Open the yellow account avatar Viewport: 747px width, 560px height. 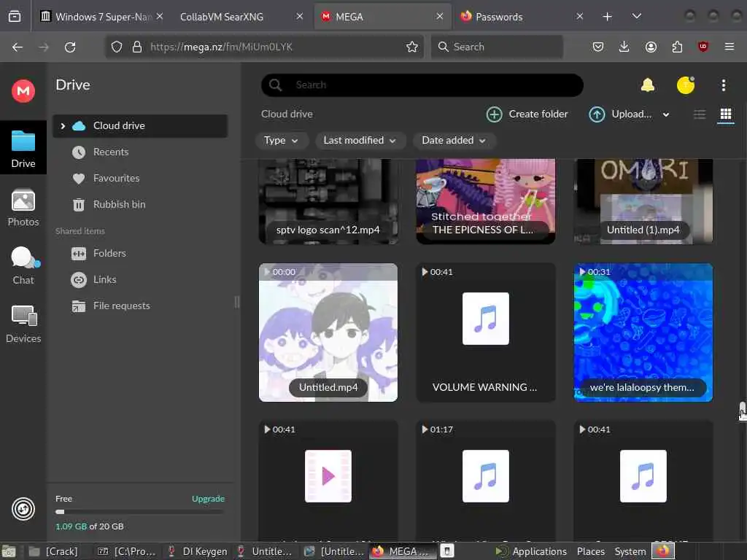[x=686, y=85]
